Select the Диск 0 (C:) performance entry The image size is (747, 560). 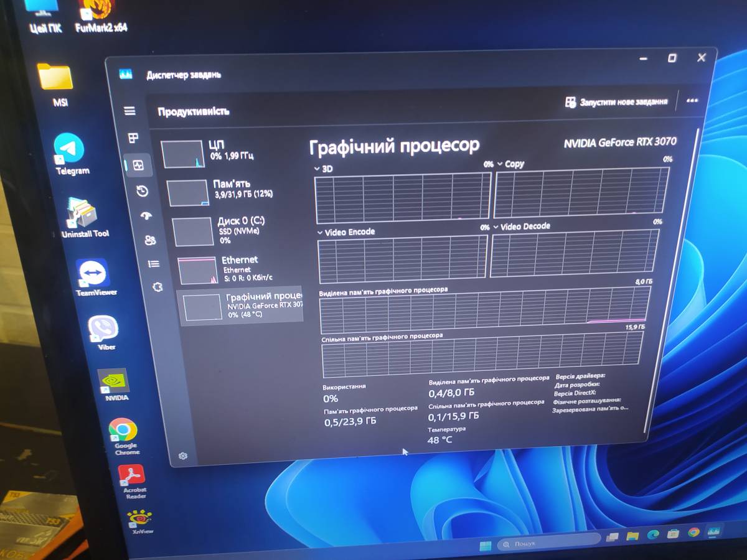tap(233, 231)
